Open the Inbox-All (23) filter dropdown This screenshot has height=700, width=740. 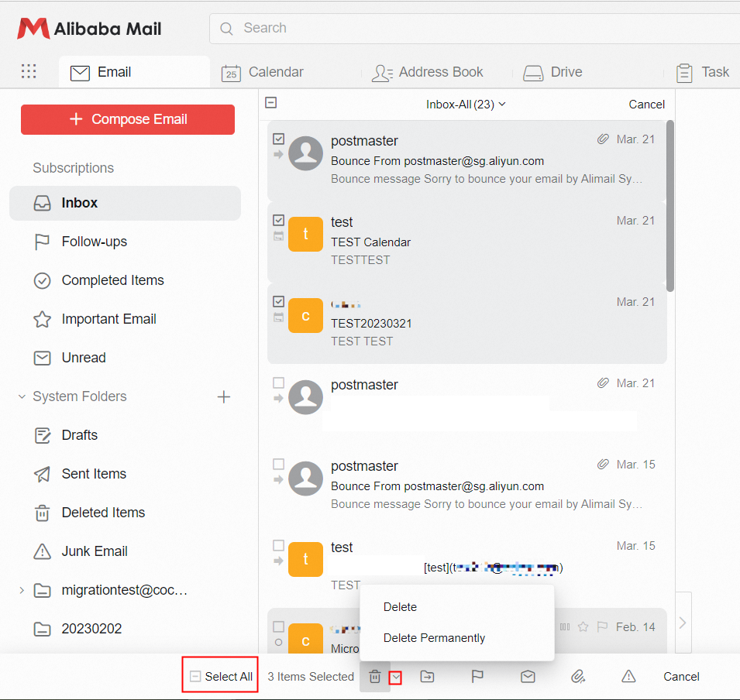[x=466, y=105]
